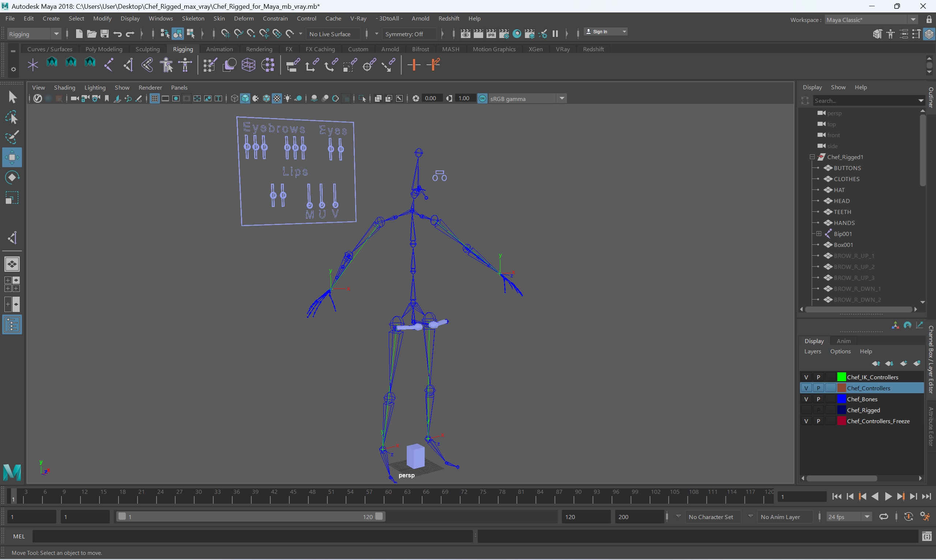Toggle Auto Keyframe button

(x=909, y=516)
